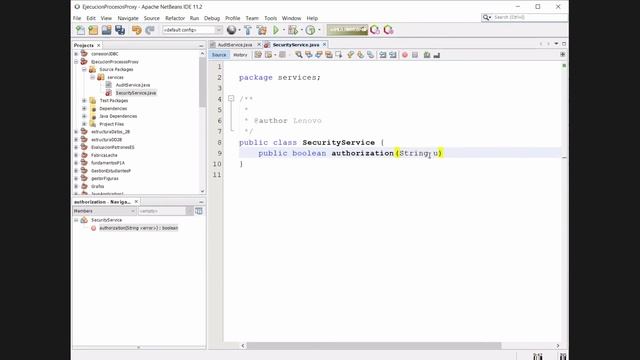The image size is (640, 360).
Task: Select AuditService.java in project tree
Action: point(133,85)
